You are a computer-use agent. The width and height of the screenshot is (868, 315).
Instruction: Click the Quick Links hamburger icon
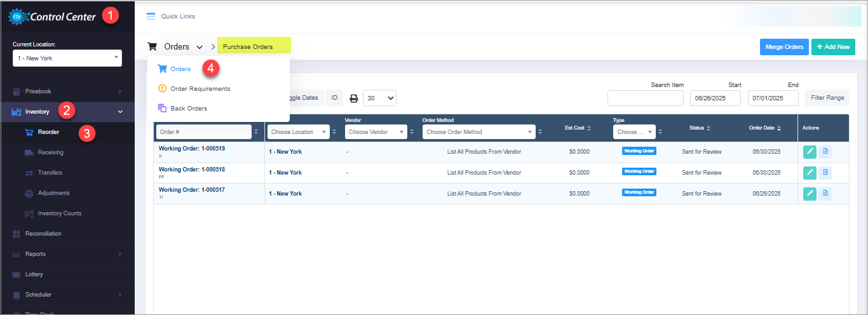click(x=151, y=17)
